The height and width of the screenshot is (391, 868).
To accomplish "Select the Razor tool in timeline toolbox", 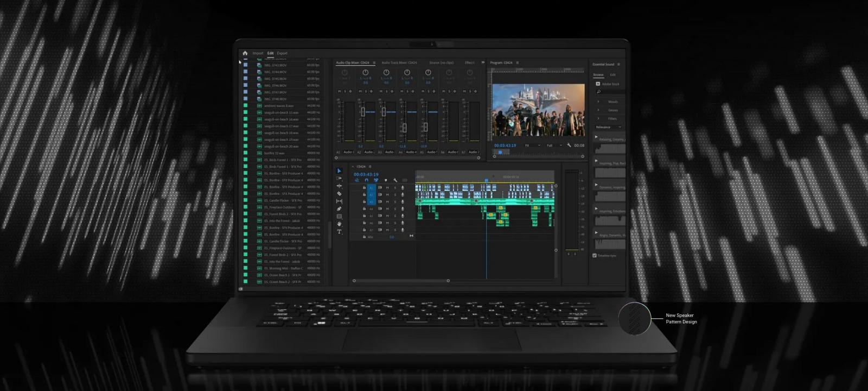I will (x=339, y=193).
